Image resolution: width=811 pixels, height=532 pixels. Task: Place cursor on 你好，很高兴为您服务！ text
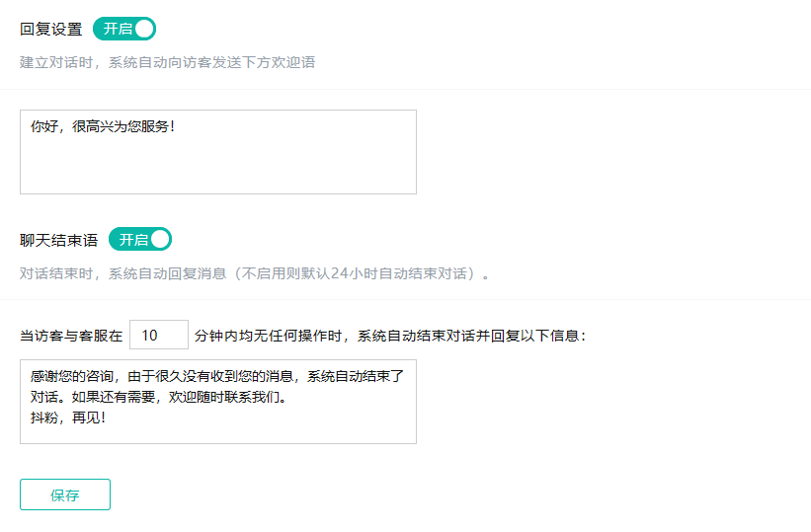click(103, 127)
